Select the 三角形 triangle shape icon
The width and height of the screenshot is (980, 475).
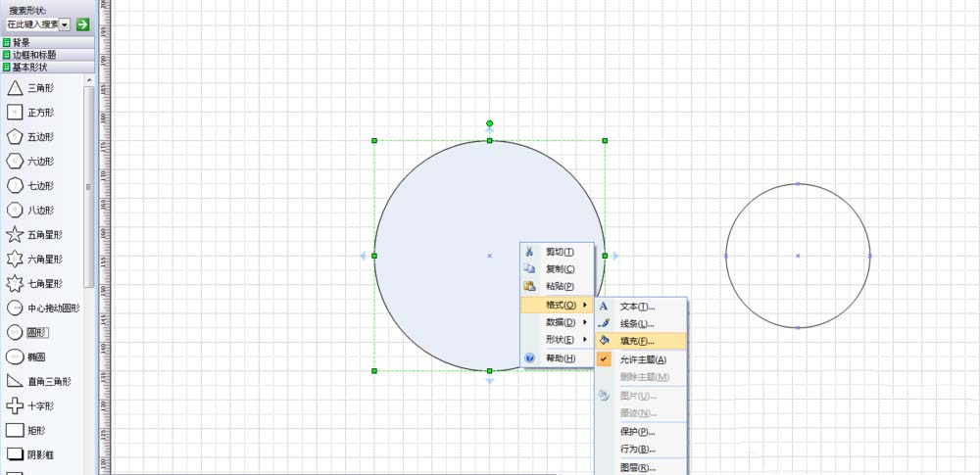(x=15, y=88)
